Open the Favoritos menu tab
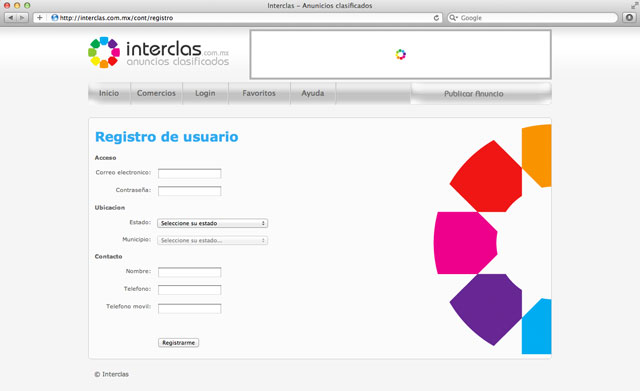 [259, 93]
